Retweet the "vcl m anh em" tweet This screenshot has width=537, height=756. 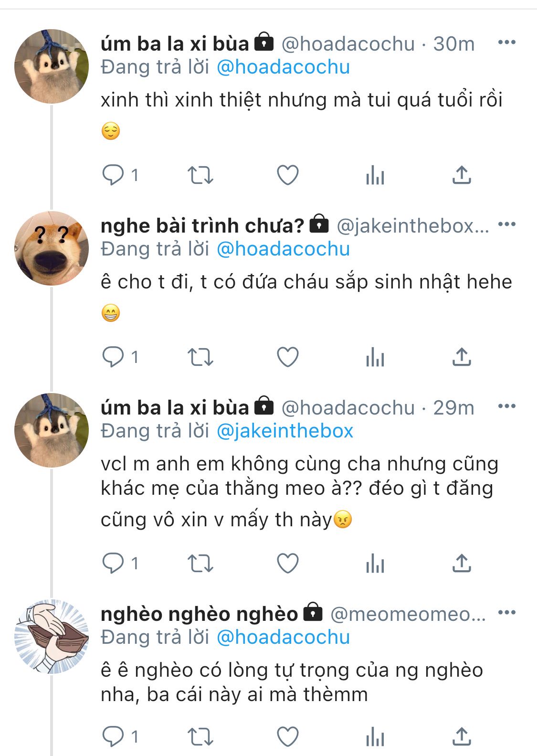200,564
